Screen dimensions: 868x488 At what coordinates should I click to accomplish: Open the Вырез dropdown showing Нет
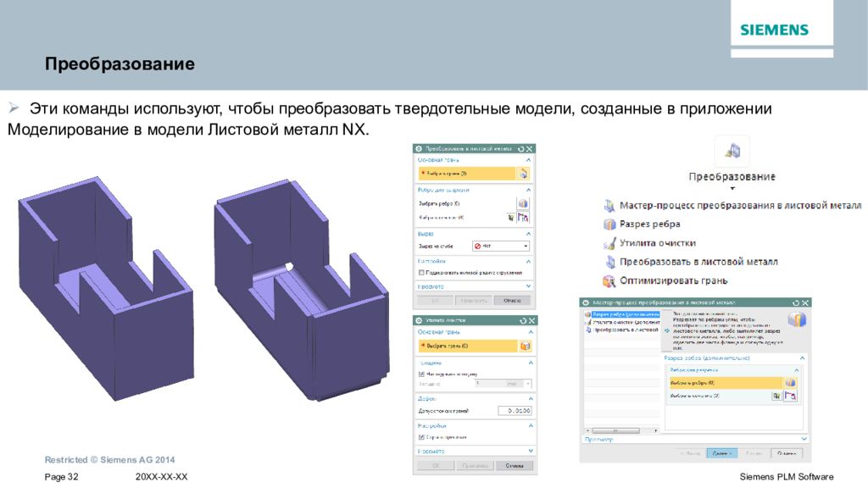pyautogui.click(x=501, y=247)
